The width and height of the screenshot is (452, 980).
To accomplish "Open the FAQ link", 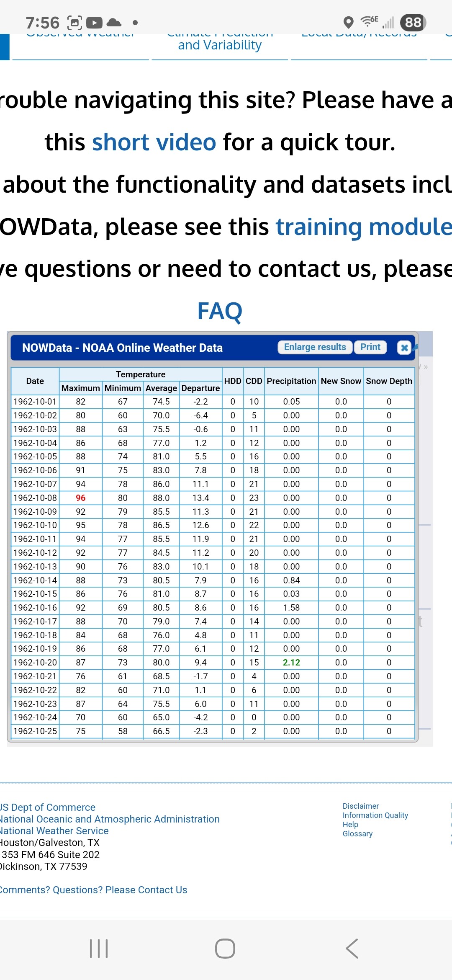I will pyautogui.click(x=220, y=311).
